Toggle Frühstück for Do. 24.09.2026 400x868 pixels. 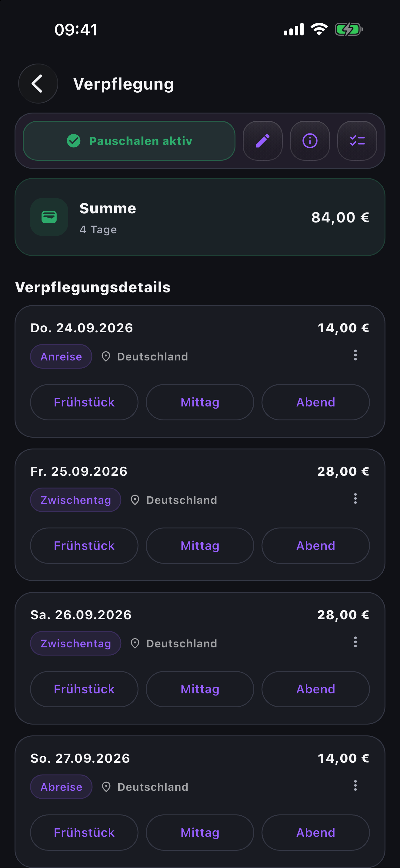click(84, 402)
